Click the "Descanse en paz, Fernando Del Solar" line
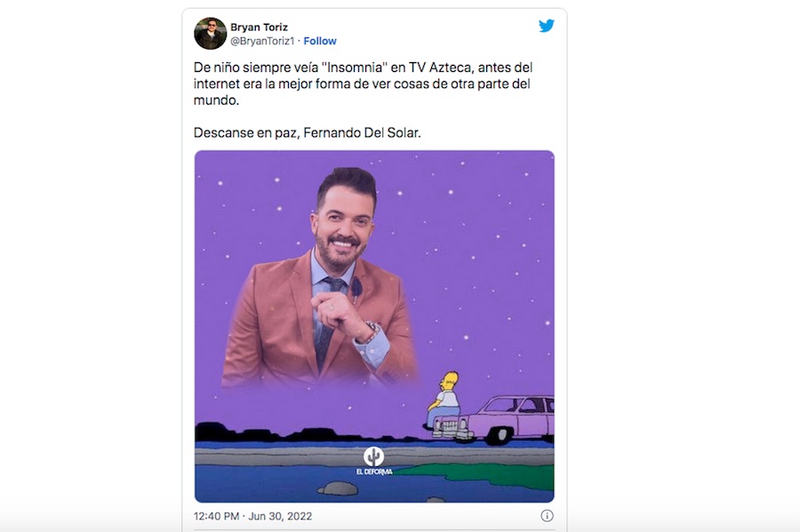This screenshot has height=532, width=800. pyautogui.click(x=308, y=133)
